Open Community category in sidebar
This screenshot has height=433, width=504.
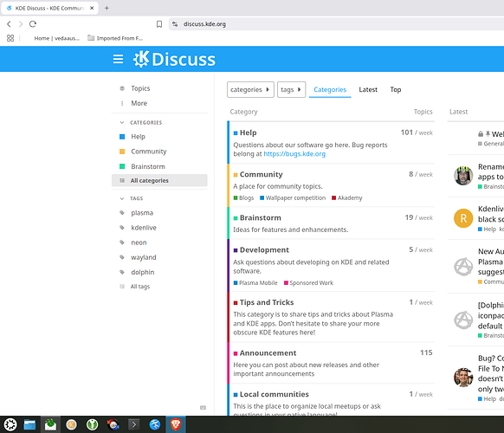pyautogui.click(x=148, y=152)
